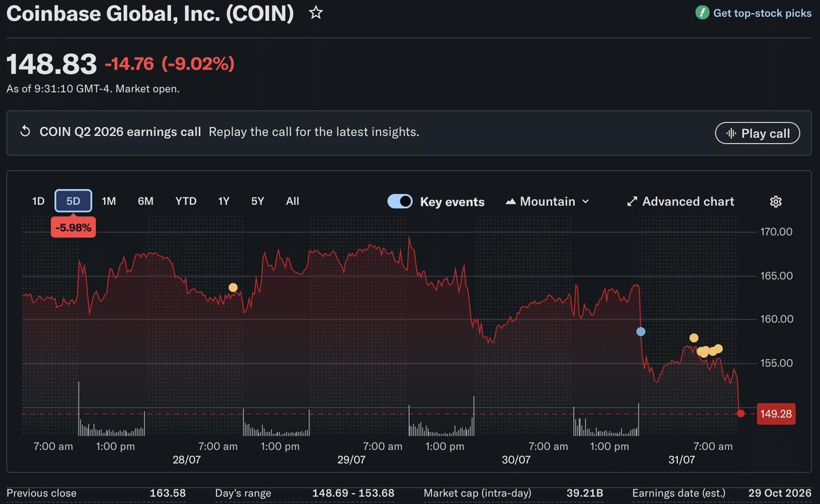
Task: Click the -14.76 price change value
Action: tap(130, 64)
